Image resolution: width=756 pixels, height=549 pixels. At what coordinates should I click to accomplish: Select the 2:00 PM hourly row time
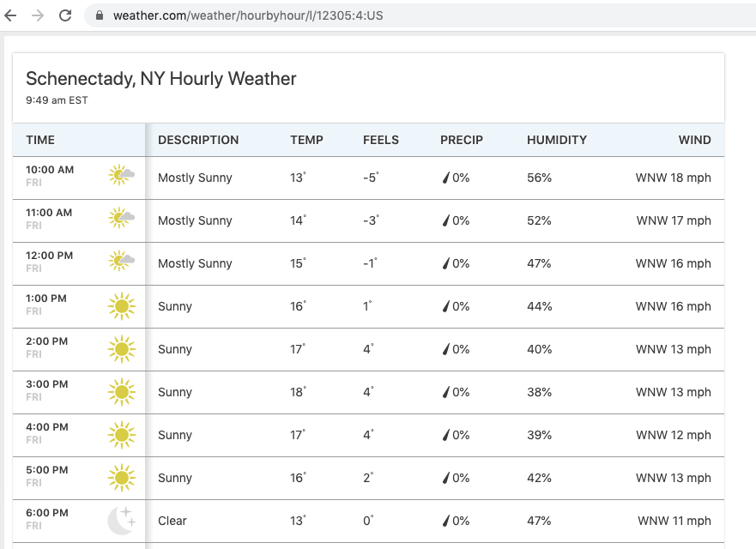[47, 341]
